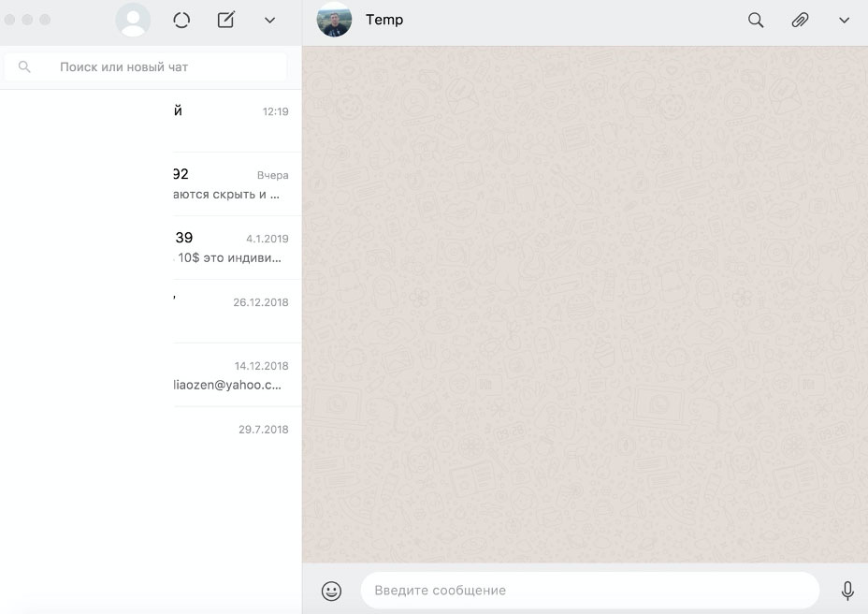Viewport: 868px width, 614px height.
Task: Open the chat with timestamp 12:19
Action: pos(151,121)
